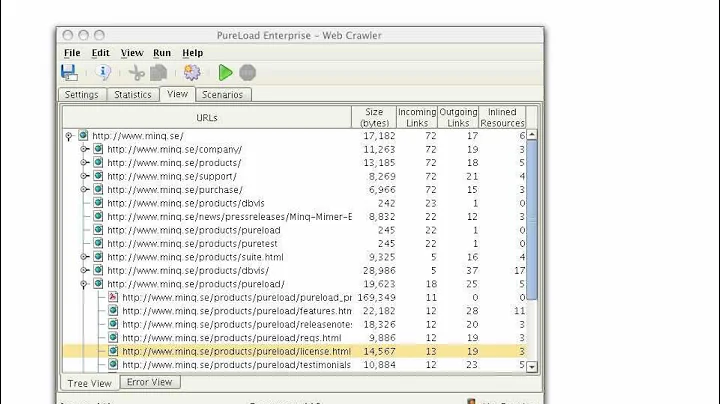Click the Outgoing Links column header

pos(458,118)
